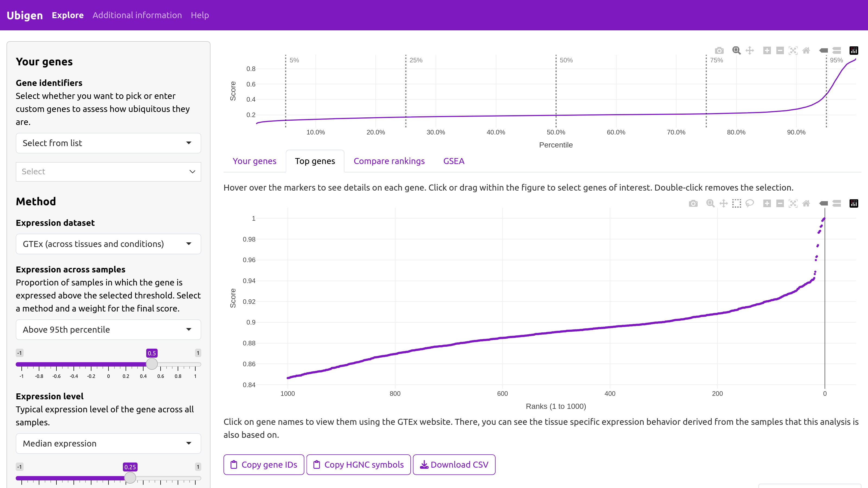Click Copy HGNC symbols button
This screenshot has height=488, width=868.
[359, 464]
